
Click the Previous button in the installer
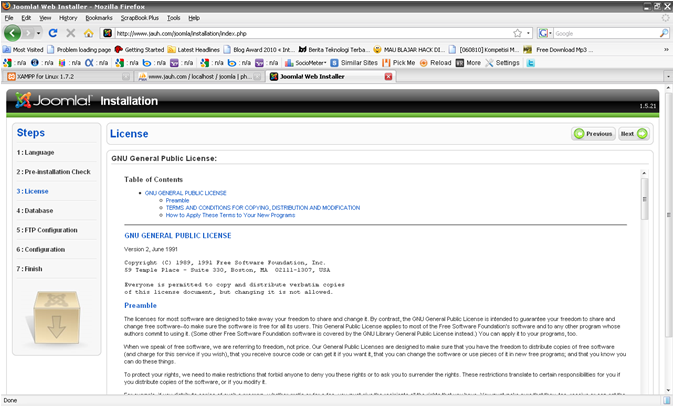click(x=594, y=134)
